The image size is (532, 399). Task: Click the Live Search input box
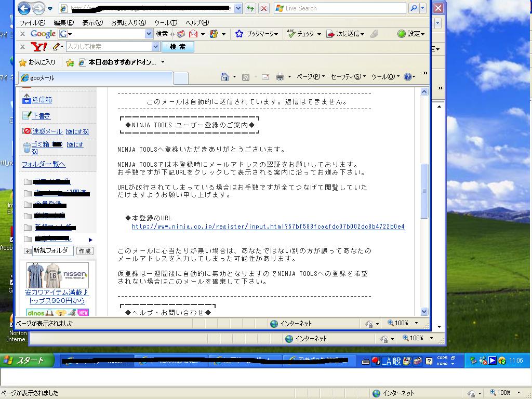(x=340, y=8)
